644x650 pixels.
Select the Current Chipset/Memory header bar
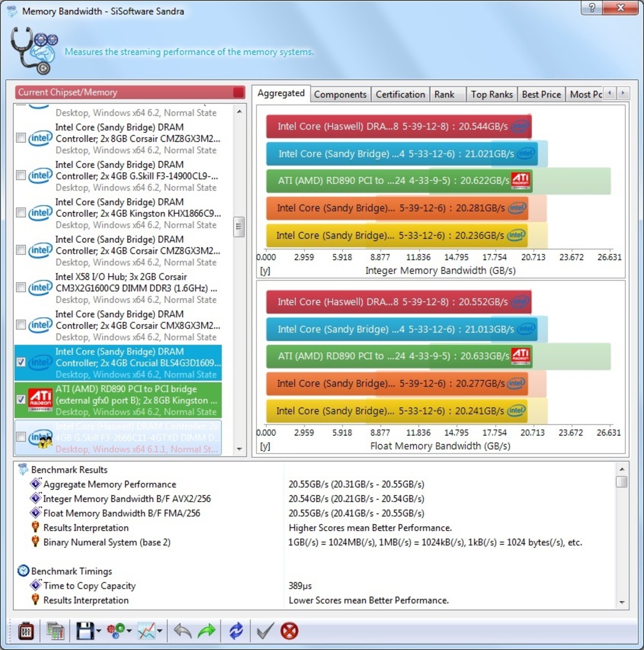[130, 92]
